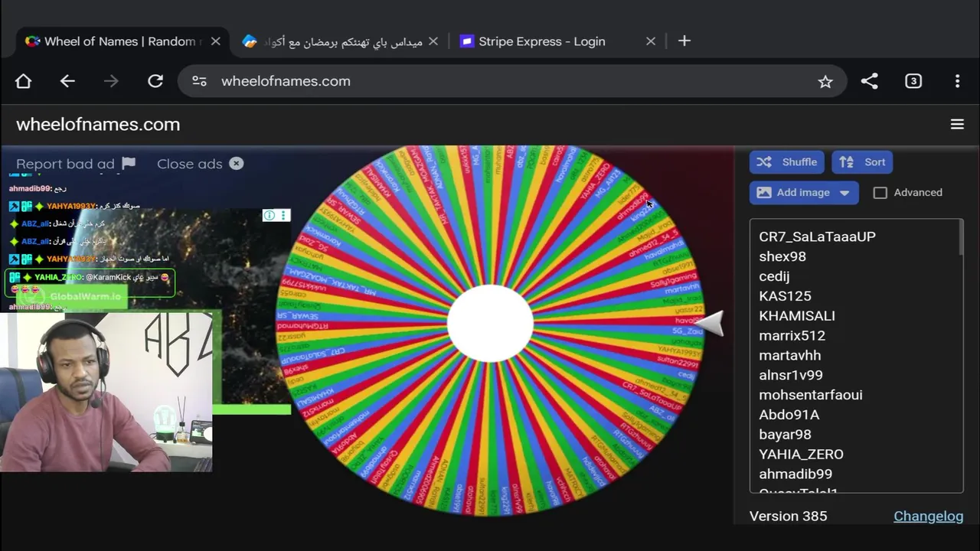Screen dimensions: 980x551
Task: Open tab switcher showing 3 tabs
Action: pyautogui.click(x=913, y=81)
